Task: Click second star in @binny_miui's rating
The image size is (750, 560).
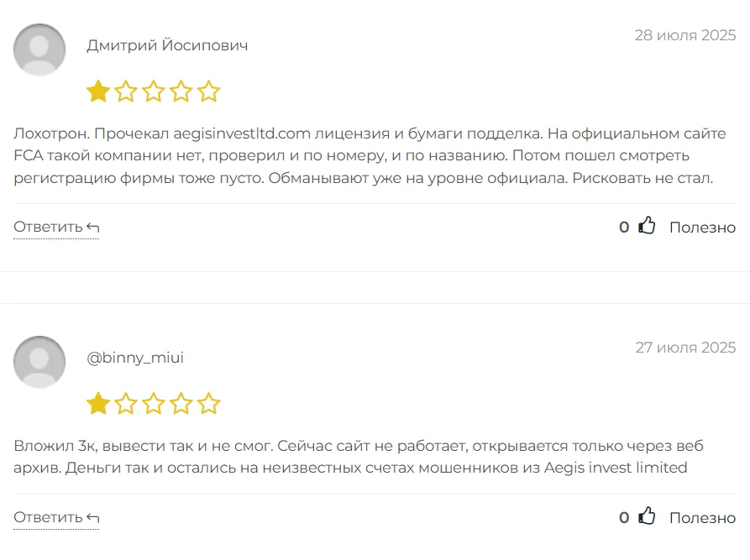Action: point(126,404)
